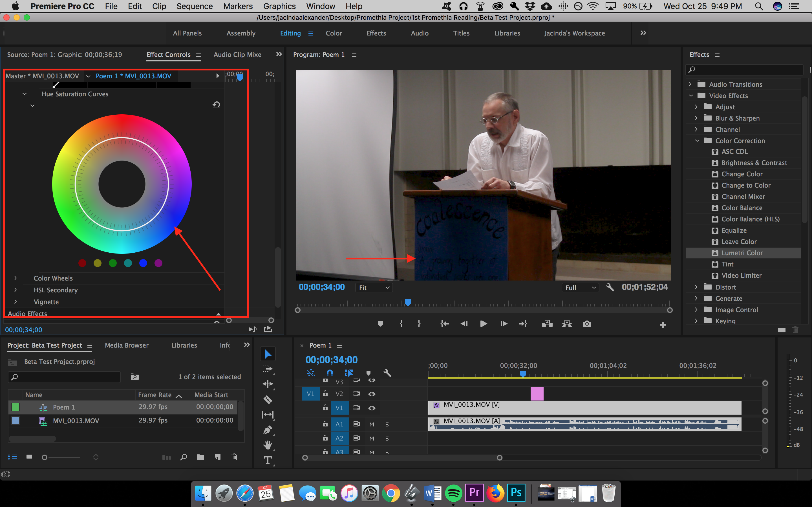
Task: Click the Lift button in Program monitor
Action: tap(547, 324)
